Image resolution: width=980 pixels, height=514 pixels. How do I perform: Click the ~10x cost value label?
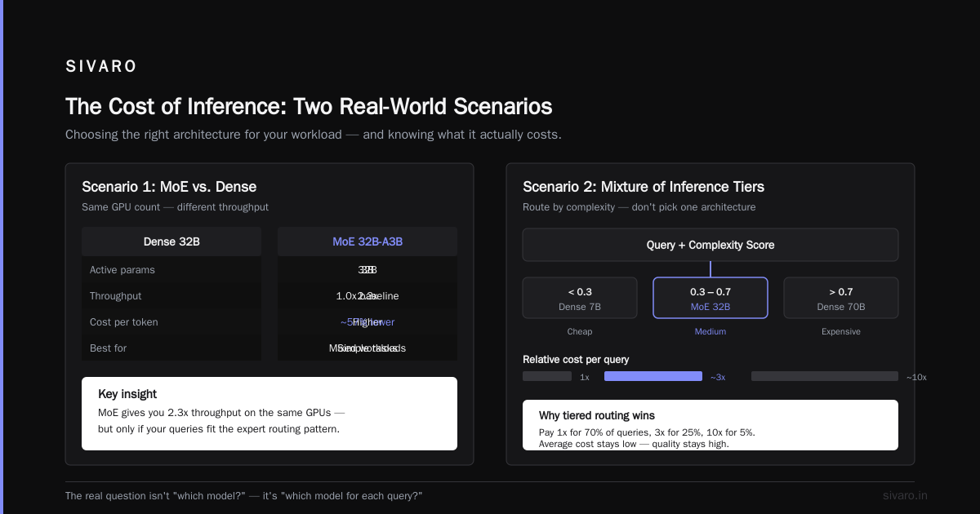click(x=916, y=377)
